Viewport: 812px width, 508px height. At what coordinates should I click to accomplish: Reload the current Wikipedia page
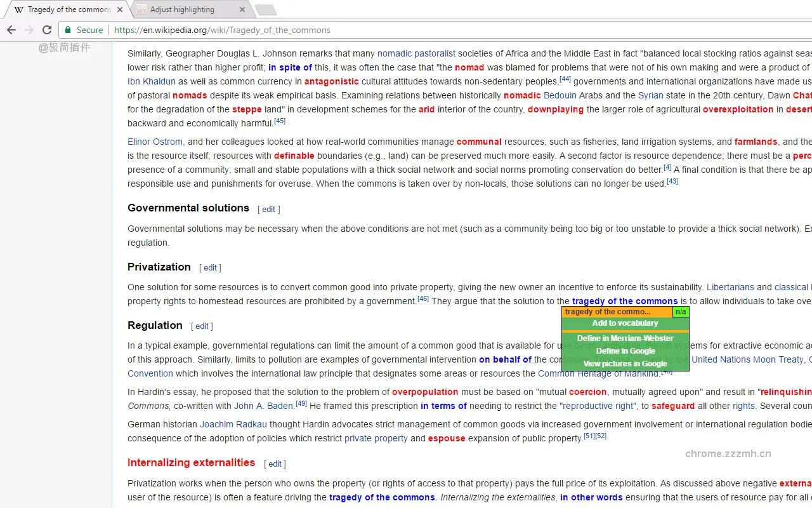pyautogui.click(x=47, y=30)
